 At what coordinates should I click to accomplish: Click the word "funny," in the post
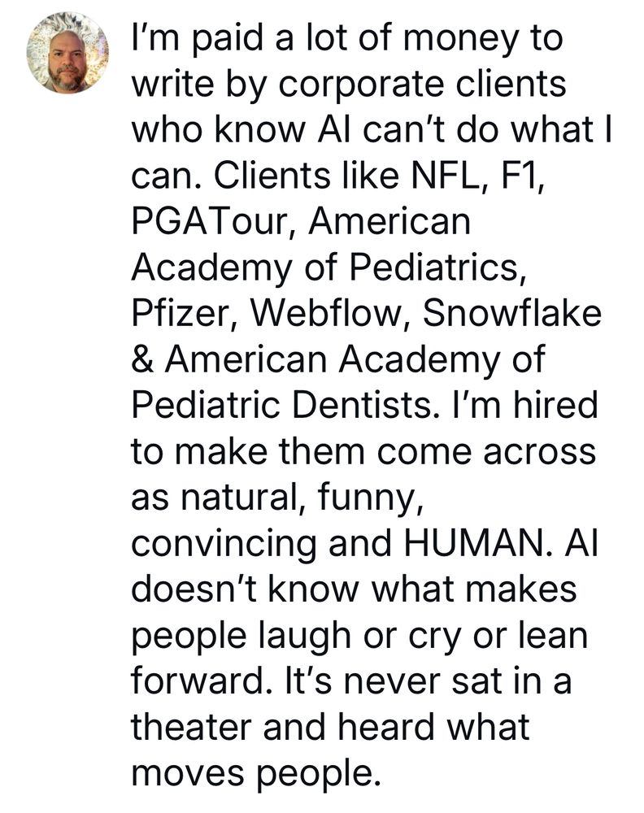(x=368, y=499)
